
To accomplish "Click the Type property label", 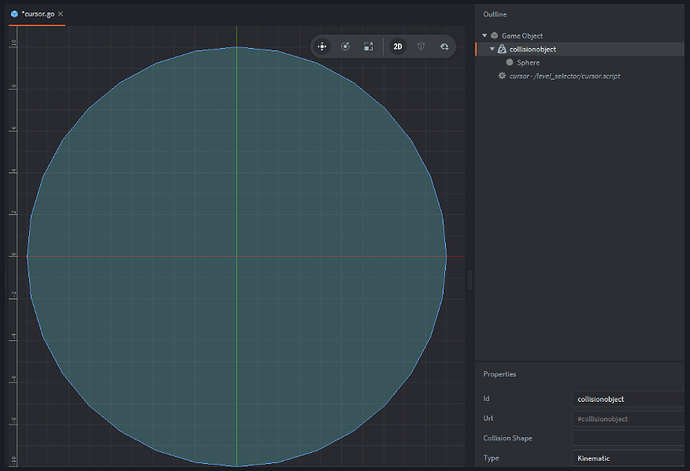I will pyautogui.click(x=491, y=458).
